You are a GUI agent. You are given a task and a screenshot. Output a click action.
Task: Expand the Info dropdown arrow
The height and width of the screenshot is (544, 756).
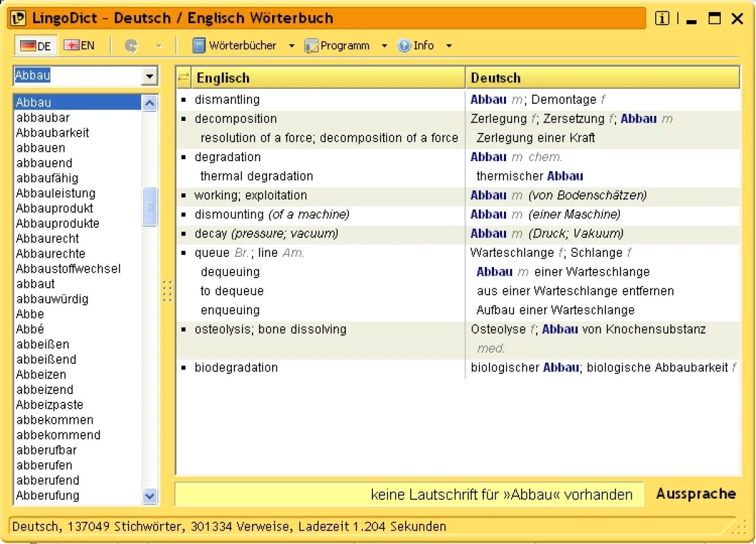pos(449,46)
